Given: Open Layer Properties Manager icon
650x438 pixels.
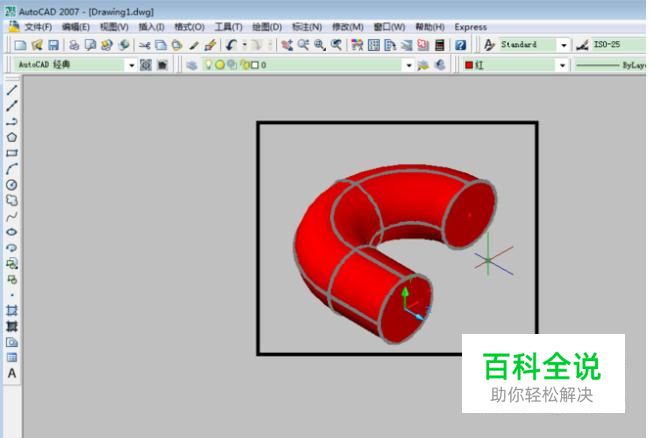Looking at the screenshot, I should (x=192, y=65).
